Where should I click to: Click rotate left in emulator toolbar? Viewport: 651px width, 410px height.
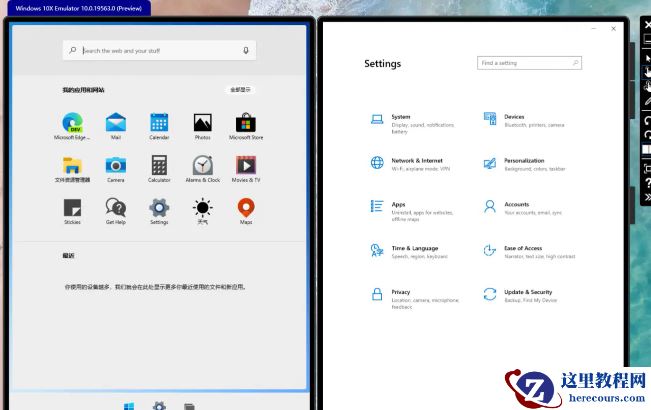(x=648, y=121)
